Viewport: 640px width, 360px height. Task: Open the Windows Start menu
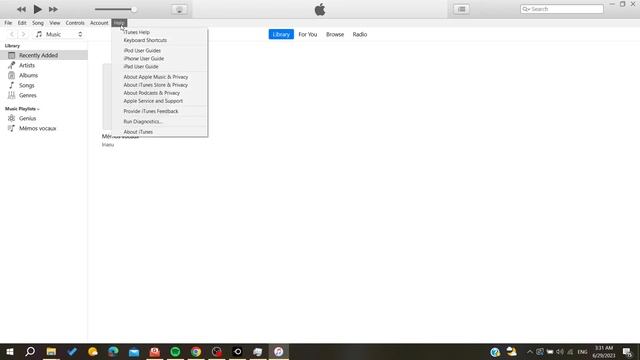pos(10,351)
